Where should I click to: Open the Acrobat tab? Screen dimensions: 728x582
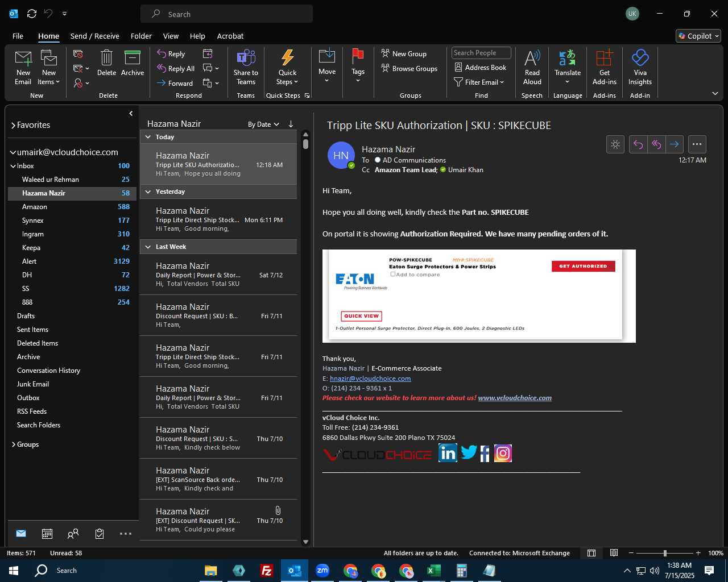coord(230,36)
